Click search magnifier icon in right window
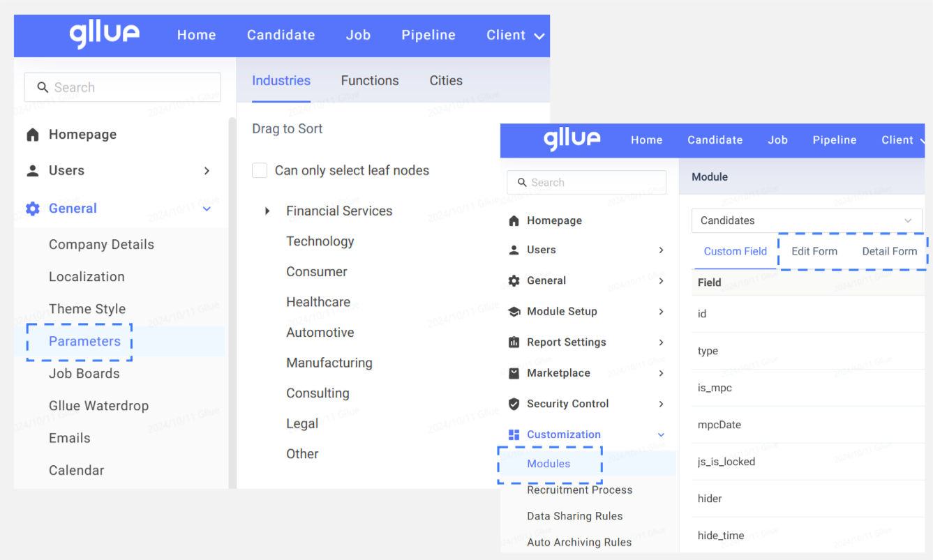 click(x=522, y=183)
